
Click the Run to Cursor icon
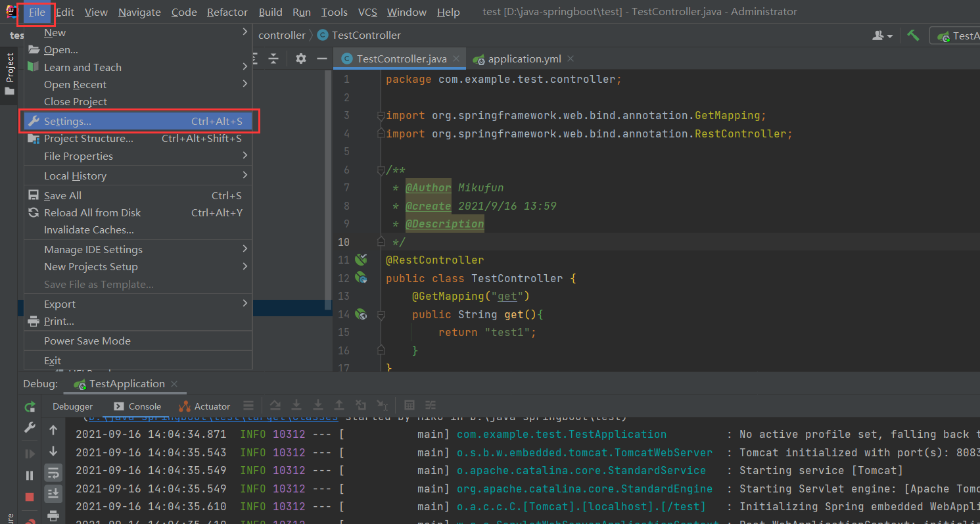382,406
